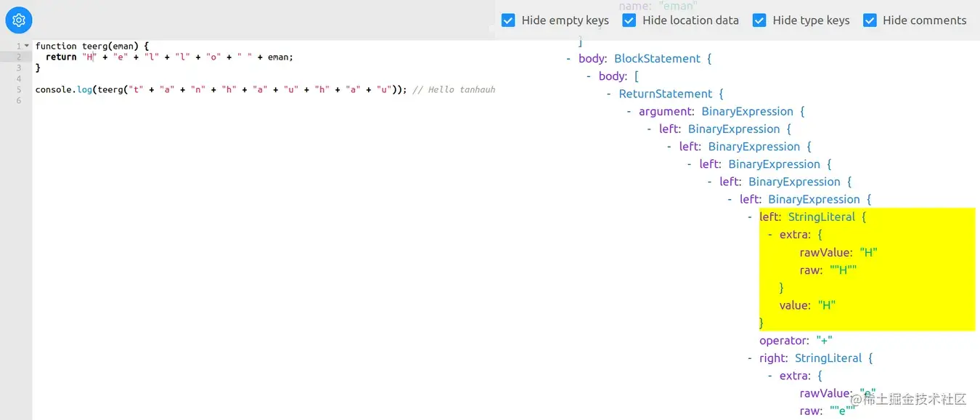Viewport: 980px width, 420px height.
Task: Collapse the extra object under left StringLiteral
Action: pos(771,235)
